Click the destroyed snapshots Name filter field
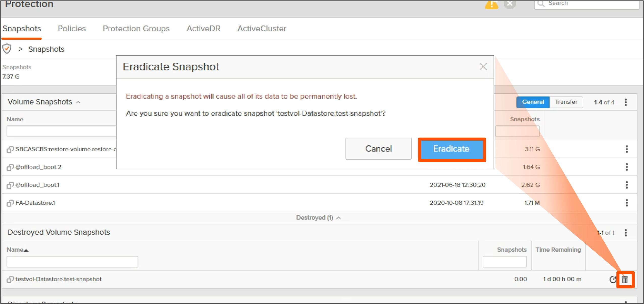The width and height of the screenshot is (644, 304). tap(72, 262)
